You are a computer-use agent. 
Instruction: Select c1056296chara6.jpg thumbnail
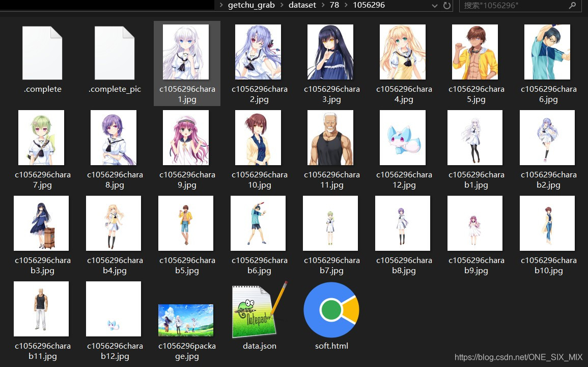click(x=547, y=52)
